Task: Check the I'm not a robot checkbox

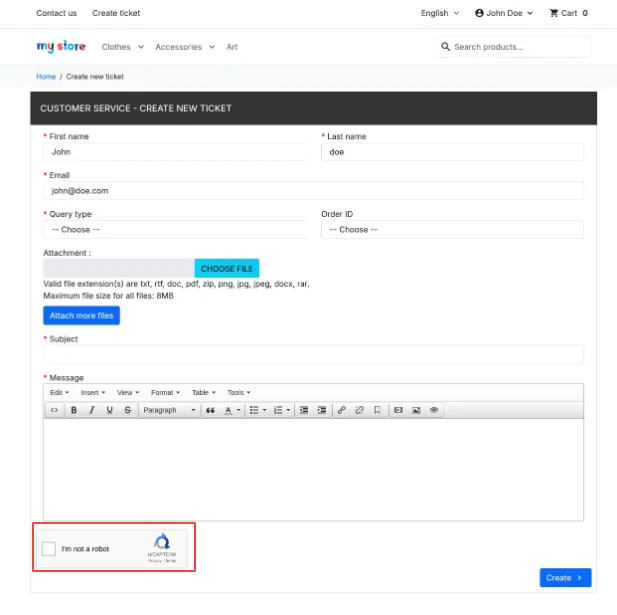Action: click(49, 549)
